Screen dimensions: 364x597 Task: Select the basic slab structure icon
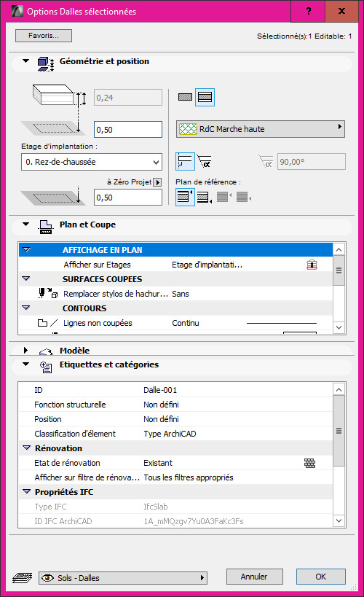[x=185, y=97]
